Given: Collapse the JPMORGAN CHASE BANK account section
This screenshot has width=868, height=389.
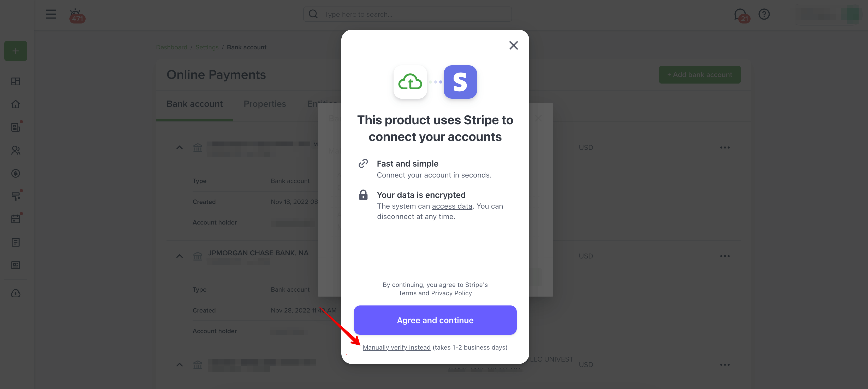Looking at the screenshot, I should coord(180,256).
